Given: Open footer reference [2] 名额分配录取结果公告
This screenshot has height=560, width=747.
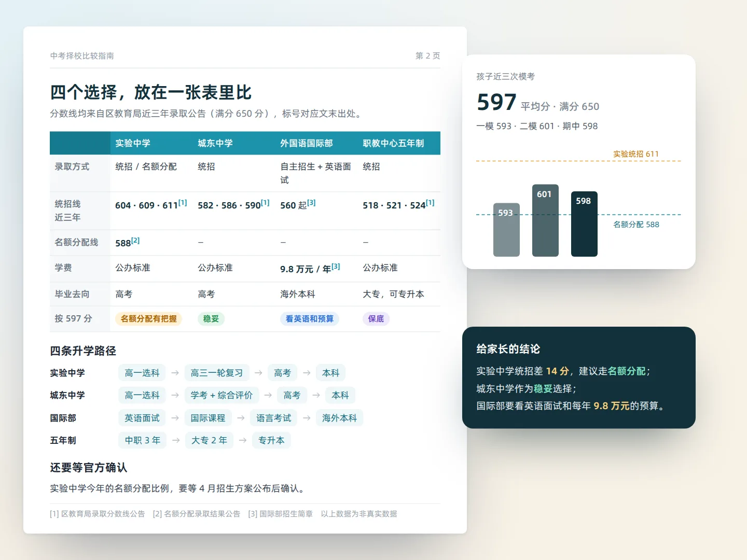Looking at the screenshot, I should coord(197,514).
